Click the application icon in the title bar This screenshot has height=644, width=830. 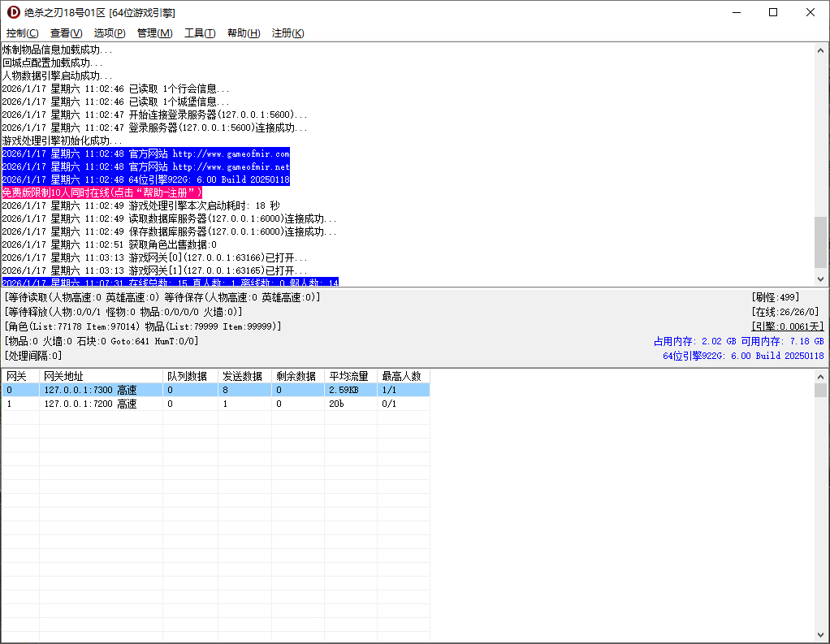click(13, 12)
